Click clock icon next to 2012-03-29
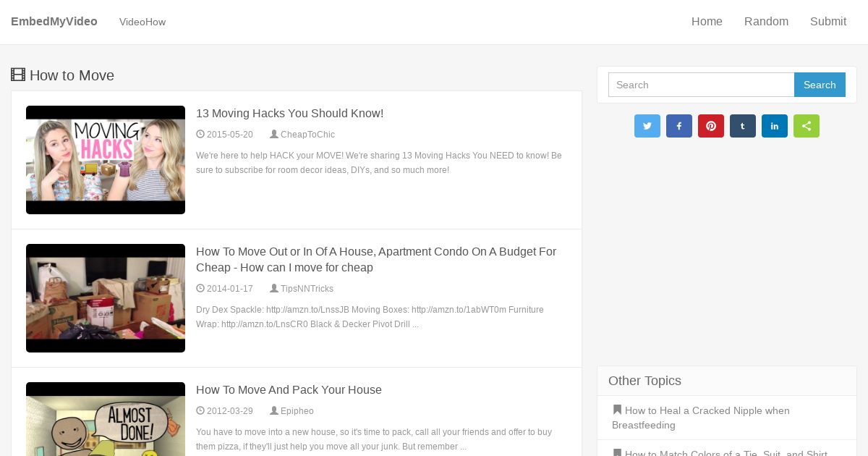This screenshot has height=456, width=868. [x=200, y=410]
